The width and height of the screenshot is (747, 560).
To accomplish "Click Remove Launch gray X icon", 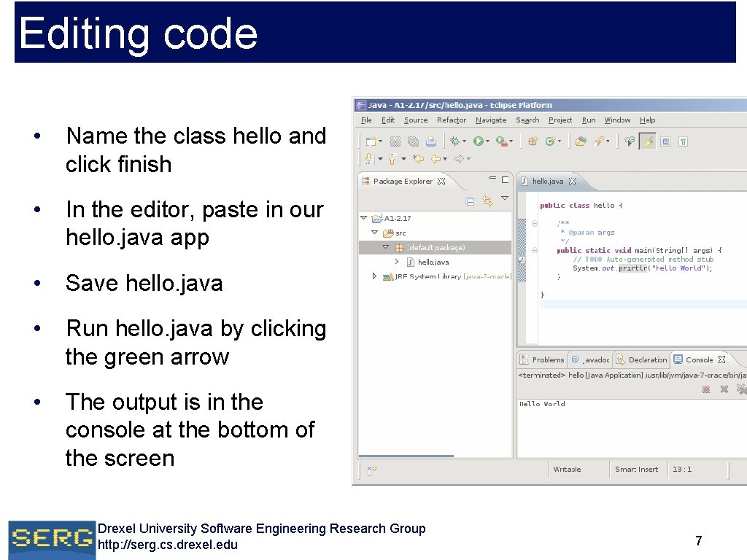I will [724, 389].
